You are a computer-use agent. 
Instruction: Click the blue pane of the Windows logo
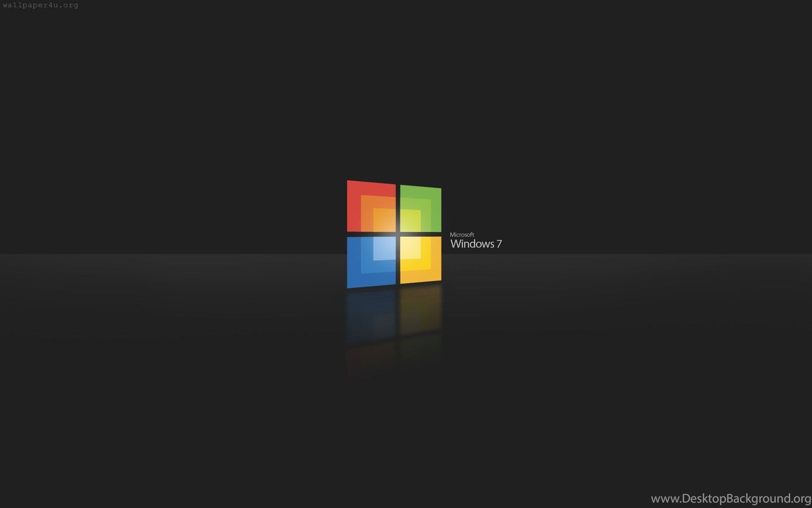pyautogui.click(x=371, y=262)
